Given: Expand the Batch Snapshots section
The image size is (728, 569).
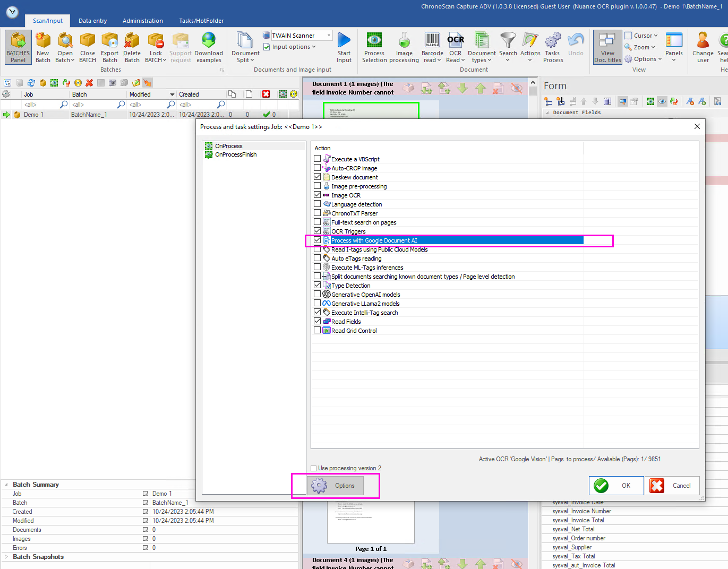Looking at the screenshot, I should pyautogui.click(x=6, y=557).
